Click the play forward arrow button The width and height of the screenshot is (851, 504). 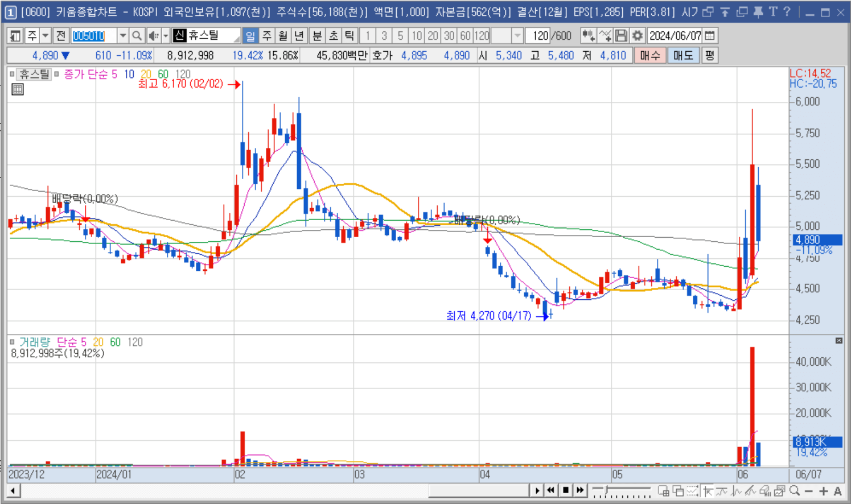(537, 490)
